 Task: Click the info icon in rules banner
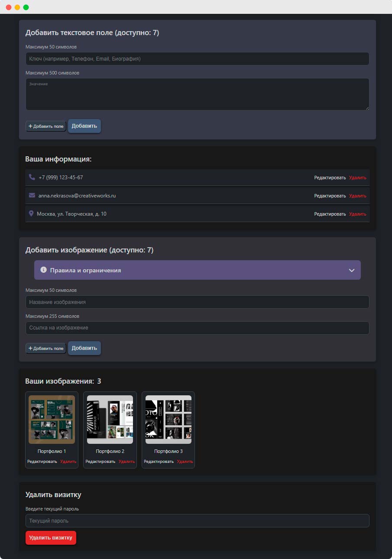[x=43, y=270]
